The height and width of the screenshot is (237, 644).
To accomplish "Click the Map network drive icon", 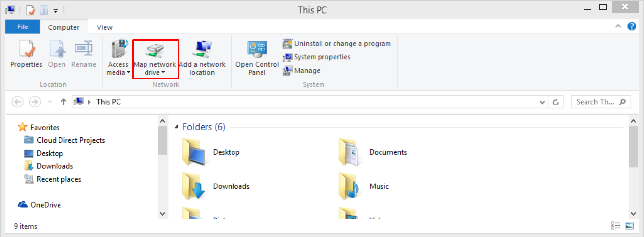I will 155,51.
